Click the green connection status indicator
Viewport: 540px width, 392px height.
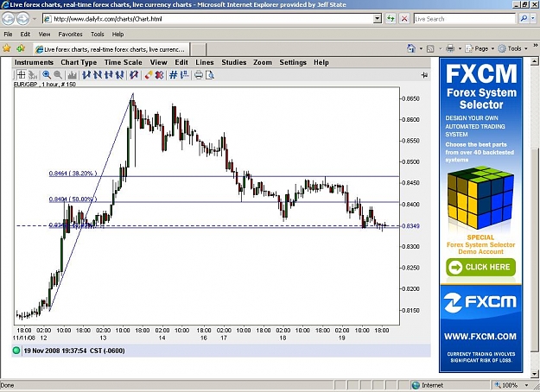pos(16,351)
